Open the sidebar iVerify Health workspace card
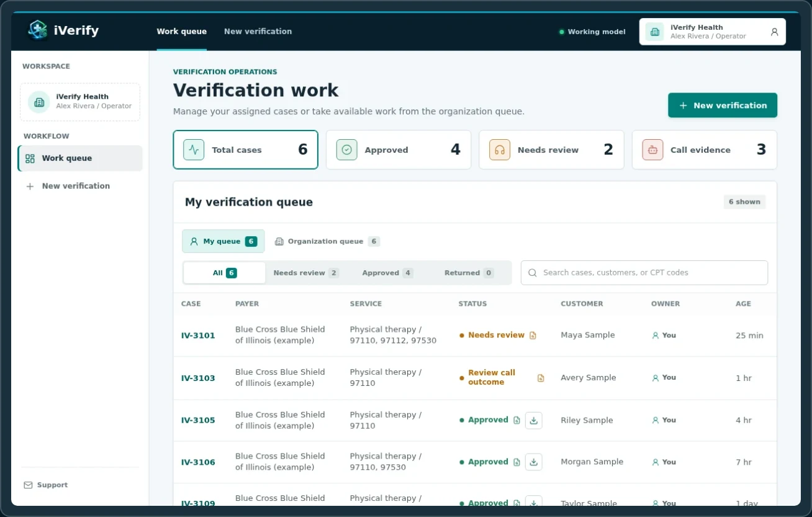Image resolution: width=812 pixels, height=517 pixels. point(80,102)
